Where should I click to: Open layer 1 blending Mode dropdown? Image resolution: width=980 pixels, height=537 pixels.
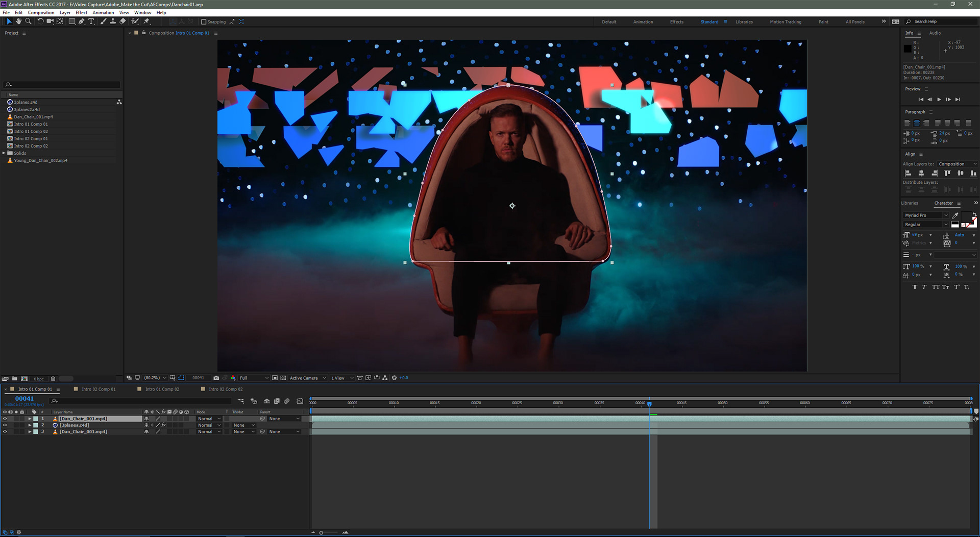pos(209,419)
